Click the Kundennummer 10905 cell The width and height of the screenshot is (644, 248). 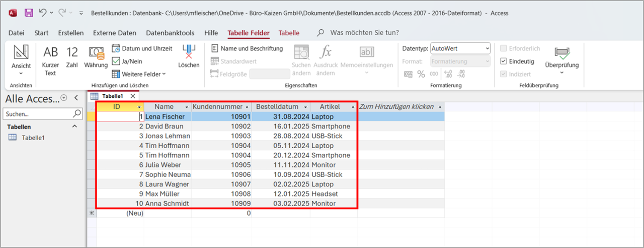click(221, 165)
